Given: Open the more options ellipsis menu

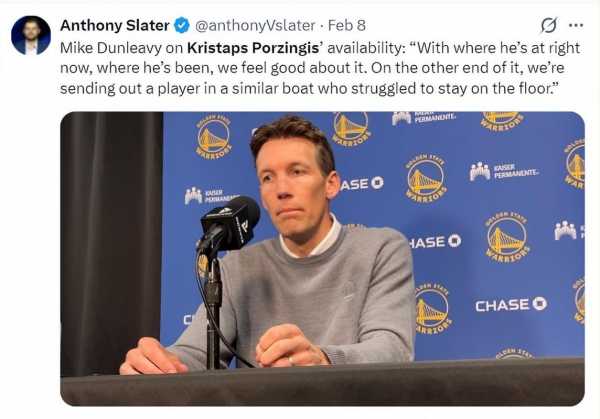Looking at the screenshot, I should 576,25.
